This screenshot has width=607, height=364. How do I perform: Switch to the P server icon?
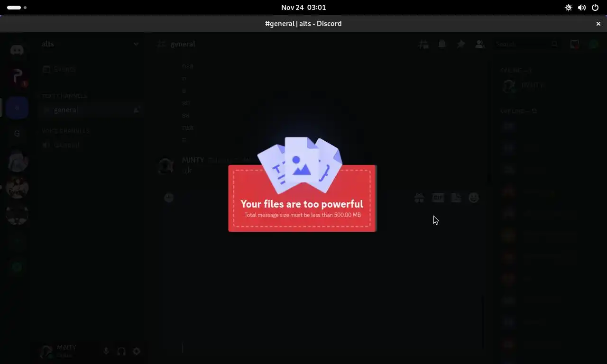(x=17, y=78)
